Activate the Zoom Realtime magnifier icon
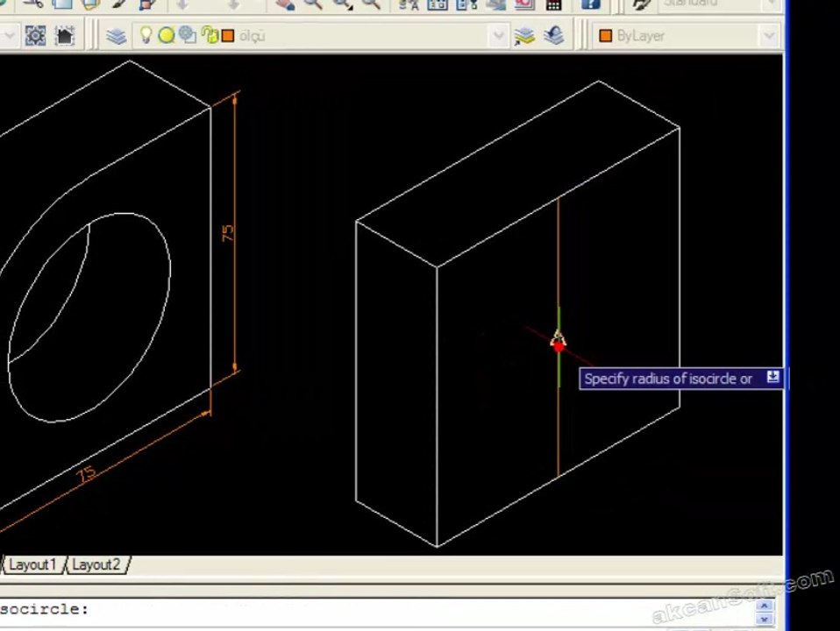The image size is (840, 631). pos(313,5)
